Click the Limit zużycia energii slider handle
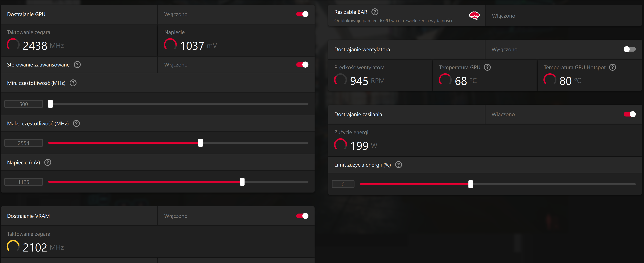Image resolution: width=644 pixels, height=263 pixels. (470, 184)
